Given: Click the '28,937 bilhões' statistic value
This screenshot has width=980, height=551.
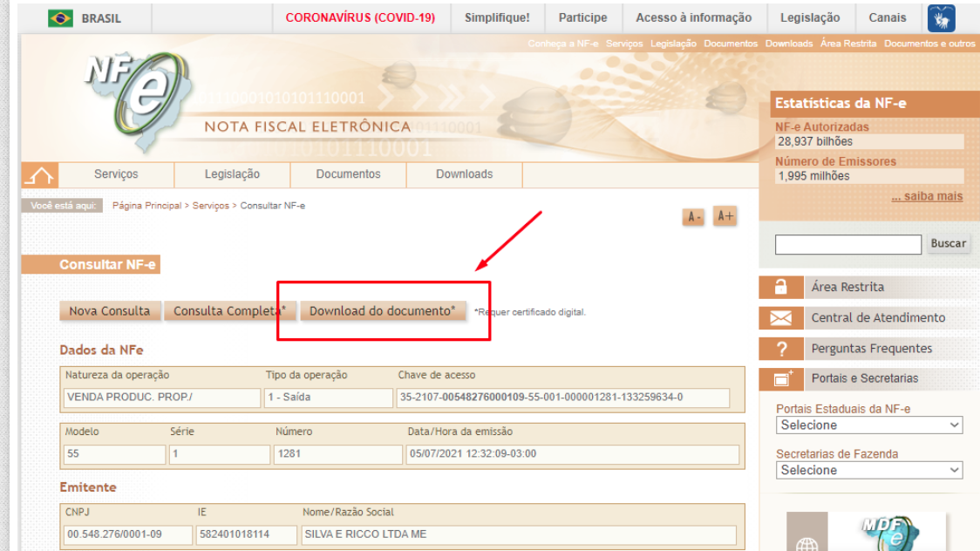Looking at the screenshot, I should (815, 142).
